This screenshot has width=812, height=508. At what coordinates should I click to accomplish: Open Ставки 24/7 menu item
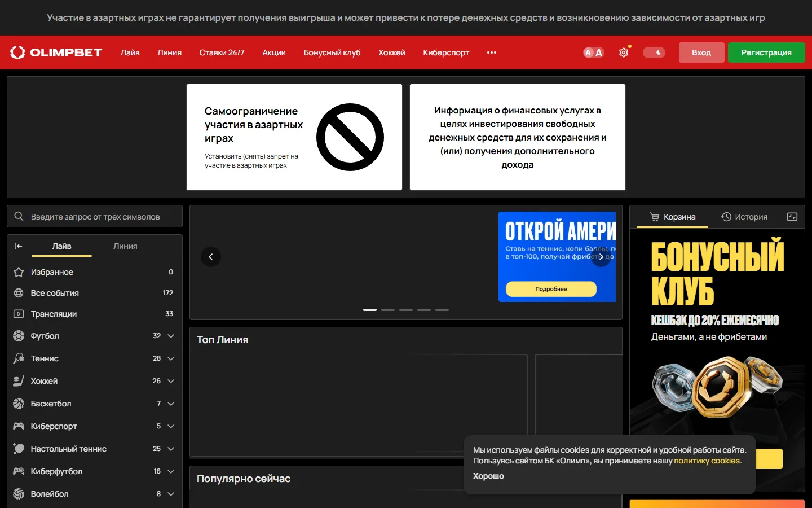[222, 52]
